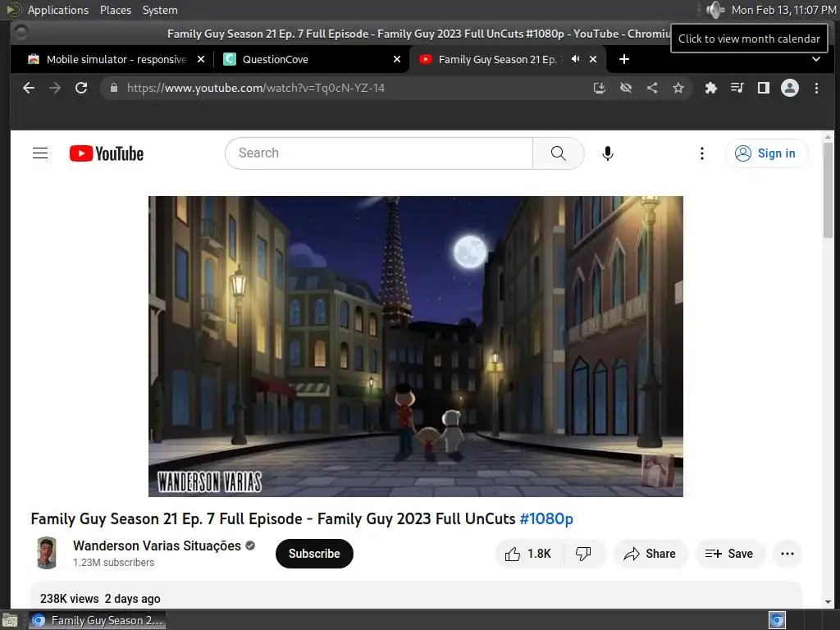This screenshot has height=630, width=840.
Task: Click the padlock site info icon
Action: pos(113,88)
